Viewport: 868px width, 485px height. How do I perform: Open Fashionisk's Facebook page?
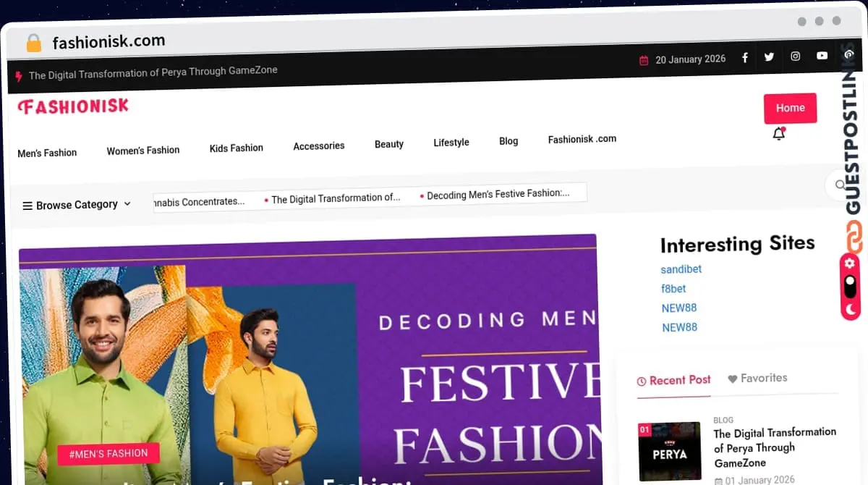(x=745, y=56)
